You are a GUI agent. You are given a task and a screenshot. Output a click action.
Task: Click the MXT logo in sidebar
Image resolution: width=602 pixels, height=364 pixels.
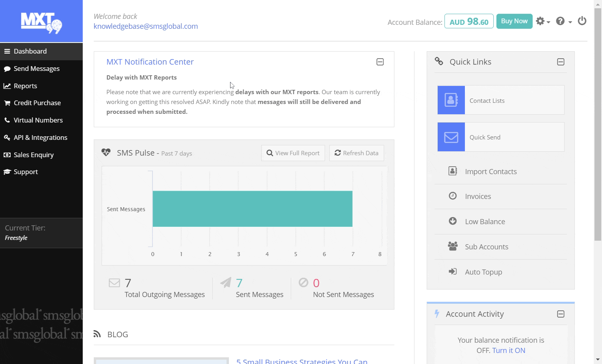41,22
